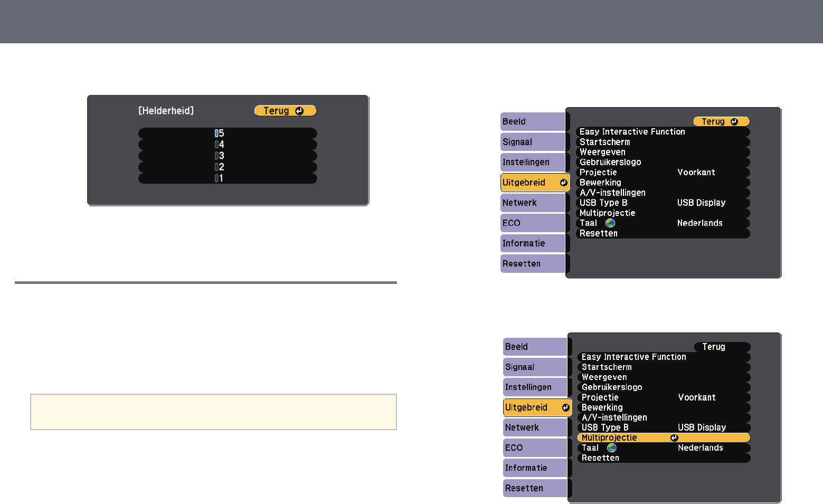
Task: Select Uitgebreid tab in menu with Multiprojectie highlighted
Action: pyautogui.click(x=537, y=407)
